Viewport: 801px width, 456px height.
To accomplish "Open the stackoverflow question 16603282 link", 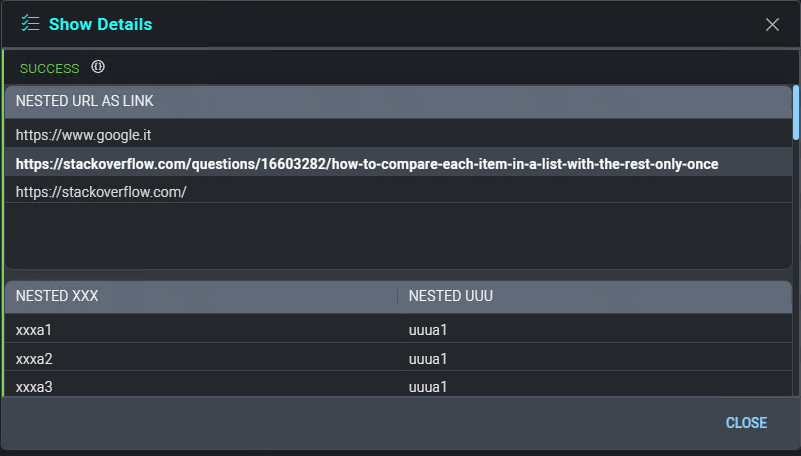I will coord(367,163).
